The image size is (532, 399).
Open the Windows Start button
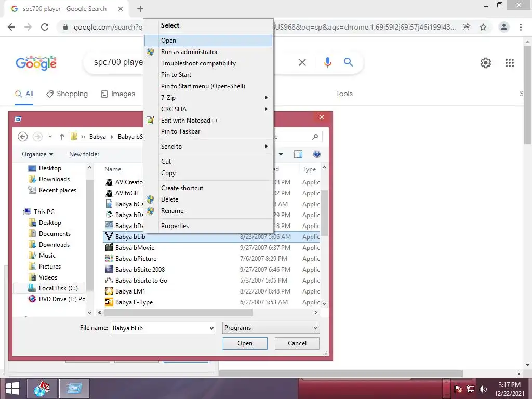pos(12,389)
